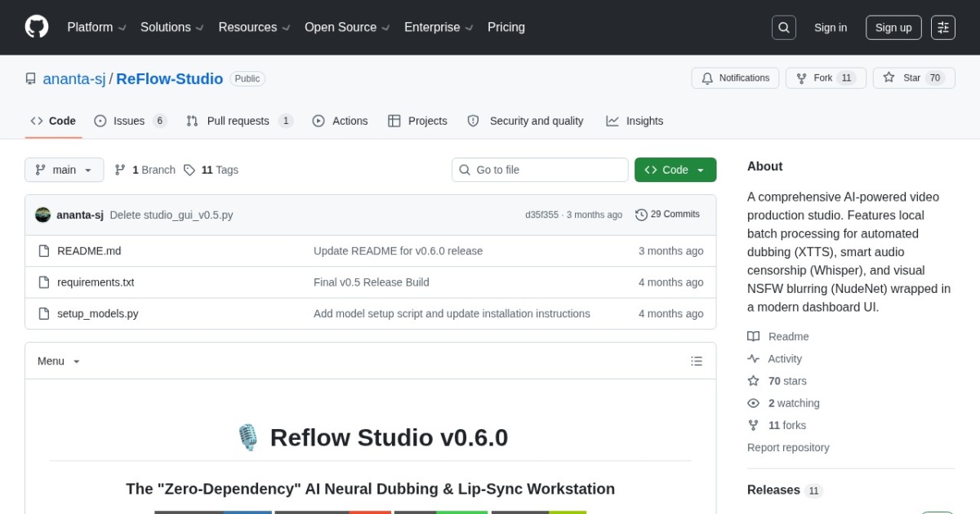Open the README outline list icon
Image resolution: width=980 pixels, height=514 pixels.
pyautogui.click(x=697, y=361)
